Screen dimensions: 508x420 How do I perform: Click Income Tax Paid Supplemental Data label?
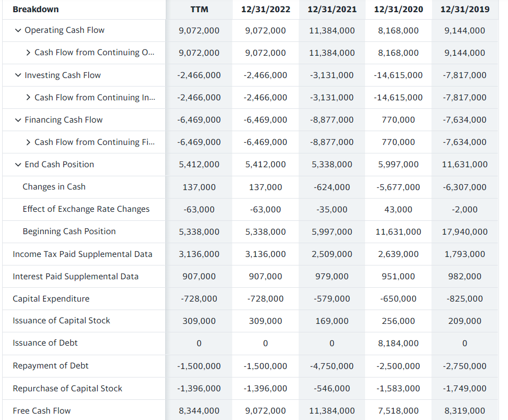click(82, 254)
